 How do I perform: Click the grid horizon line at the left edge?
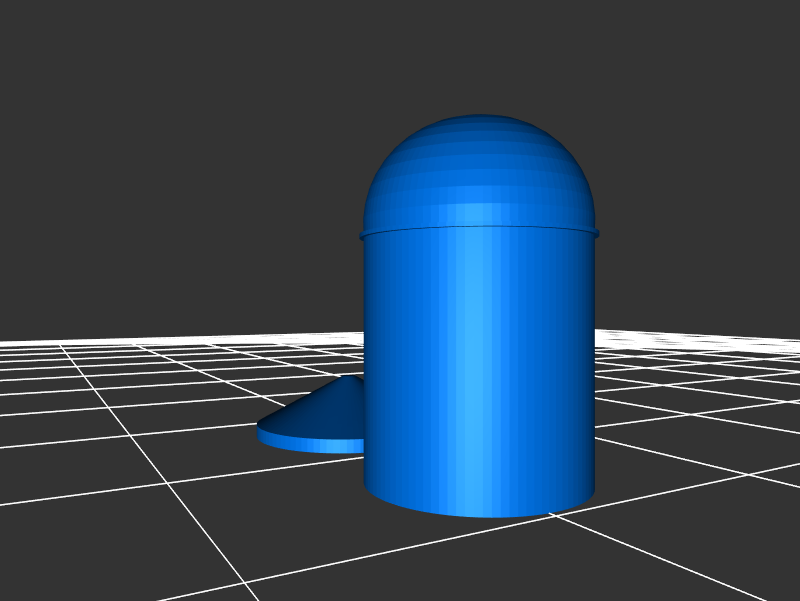[10, 343]
